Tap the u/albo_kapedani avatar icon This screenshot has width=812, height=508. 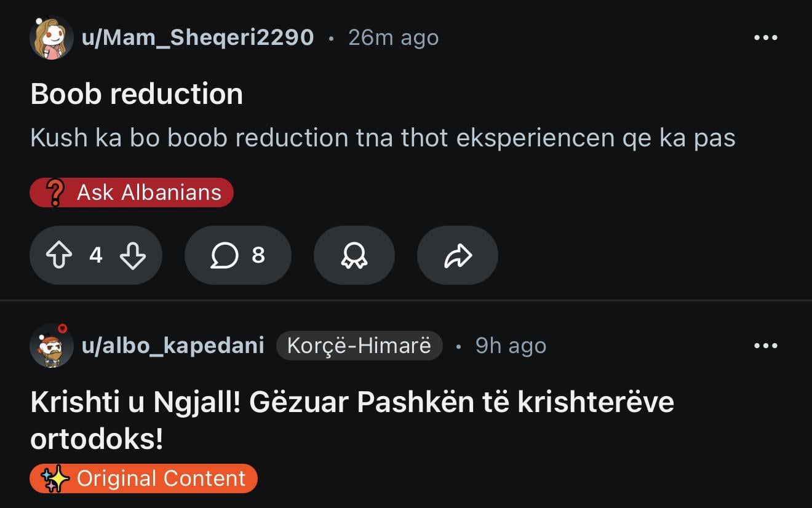click(x=52, y=346)
